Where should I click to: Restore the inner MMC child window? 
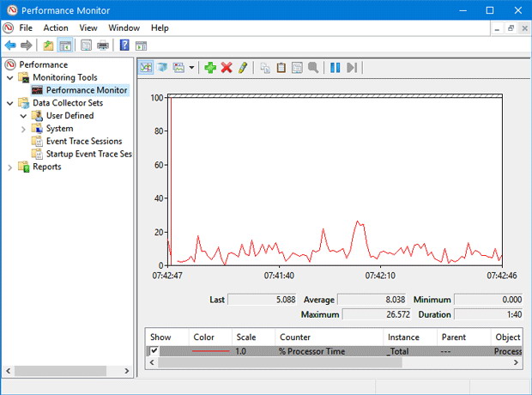[511, 28]
